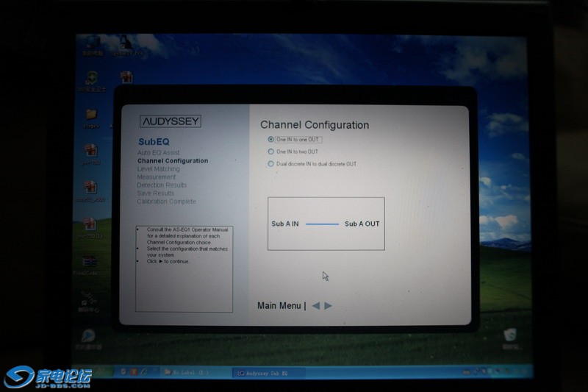Open the decoder center desktop shortcut
The width and height of the screenshot is (588, 392).
point(89,302)
